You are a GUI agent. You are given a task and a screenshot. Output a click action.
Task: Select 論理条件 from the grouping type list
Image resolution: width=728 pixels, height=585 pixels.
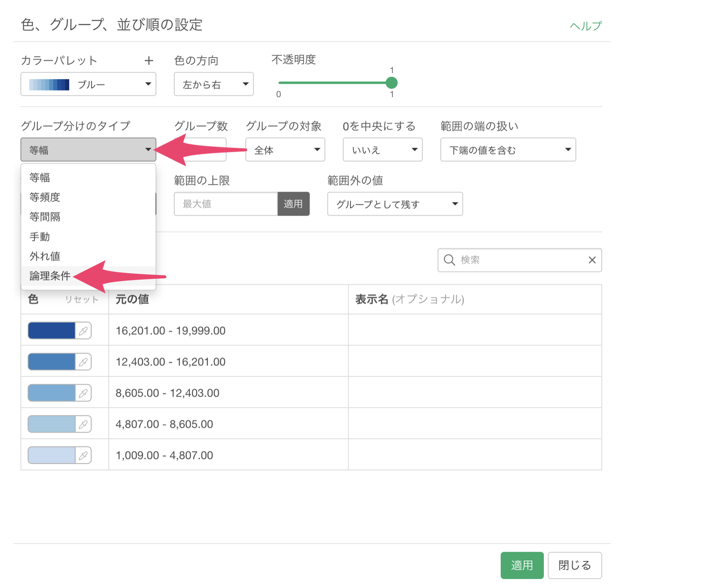pyautogui.click(x=50, y=276)
